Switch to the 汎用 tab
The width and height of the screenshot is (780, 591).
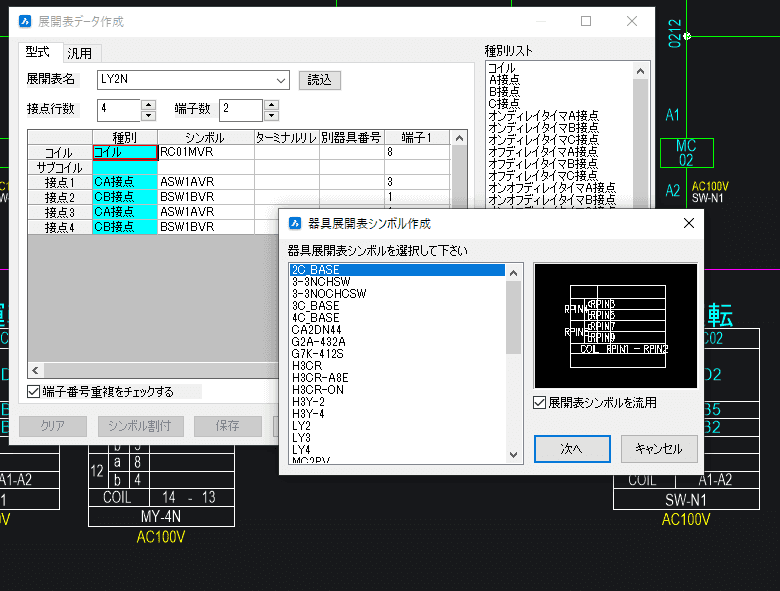click(80, 53)
